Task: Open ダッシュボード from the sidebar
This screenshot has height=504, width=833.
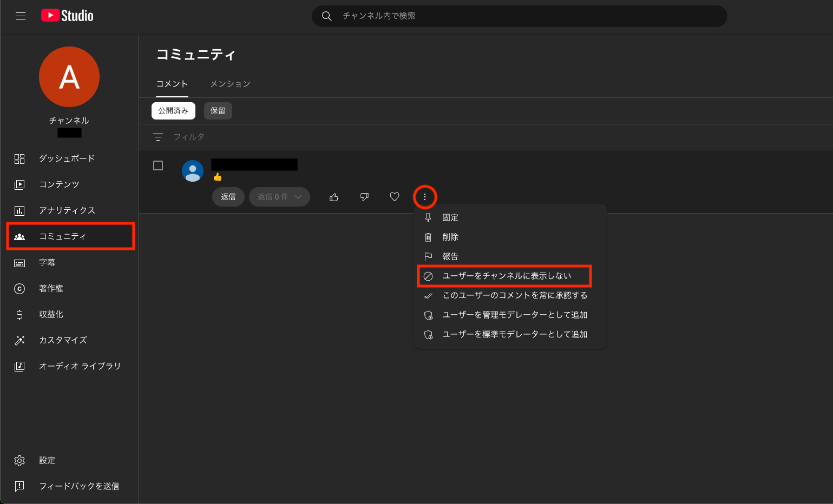Action: click(67, 158)
